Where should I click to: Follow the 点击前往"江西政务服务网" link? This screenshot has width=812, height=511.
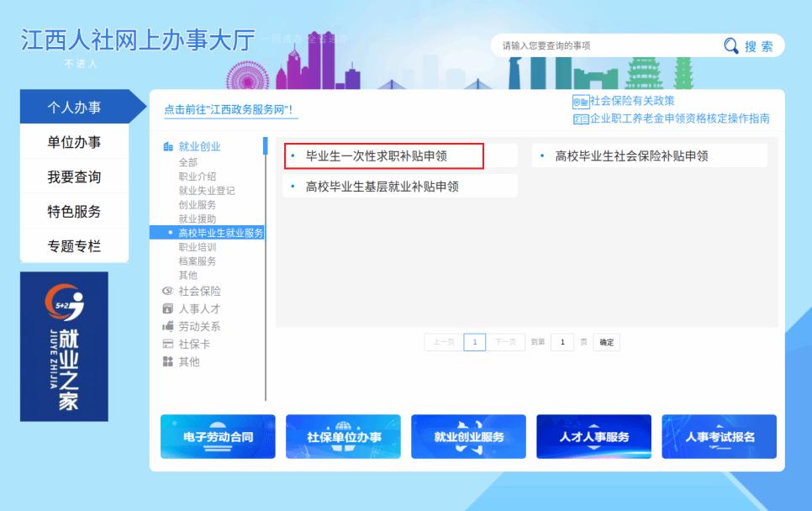[229, 110]
